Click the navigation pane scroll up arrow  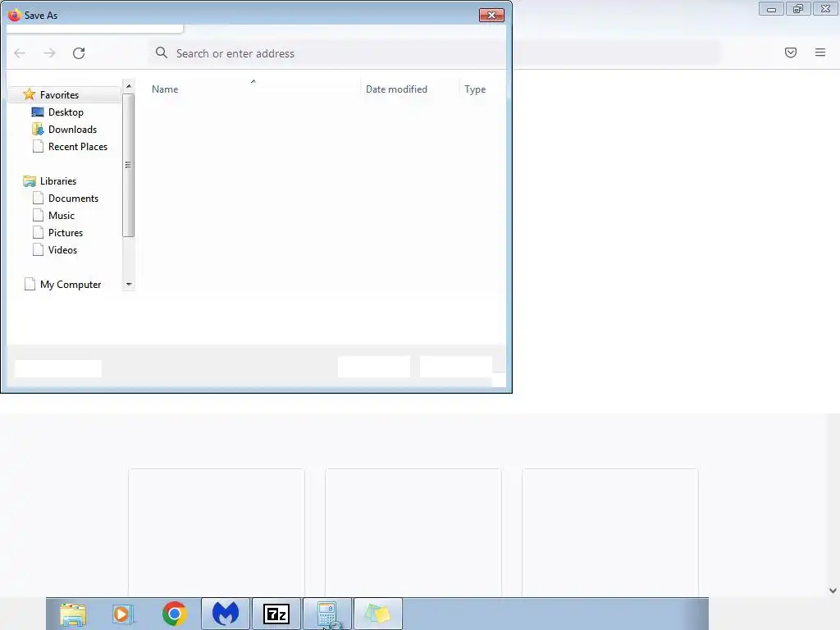129,85
